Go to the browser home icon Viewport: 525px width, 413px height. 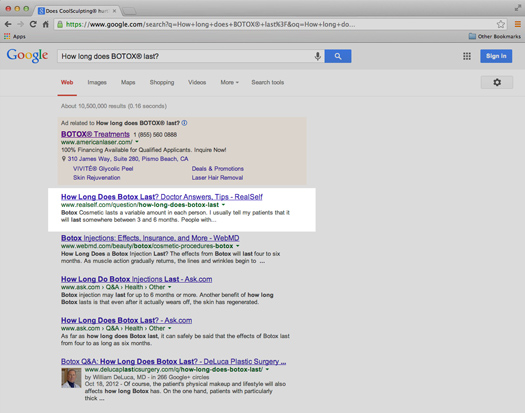tap(46, 24)
